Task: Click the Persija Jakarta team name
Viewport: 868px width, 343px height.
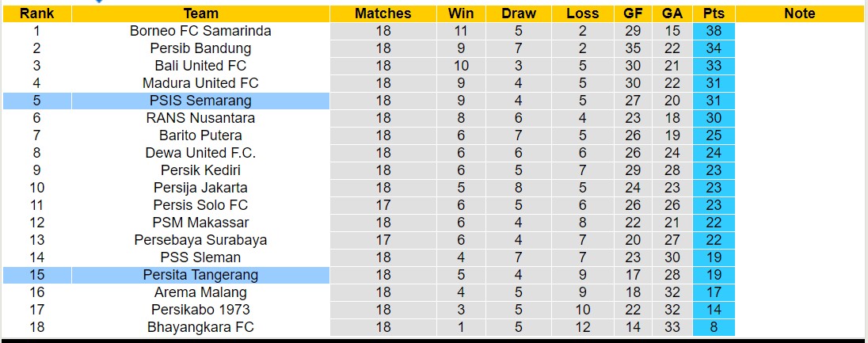Action: coord(200,188)
